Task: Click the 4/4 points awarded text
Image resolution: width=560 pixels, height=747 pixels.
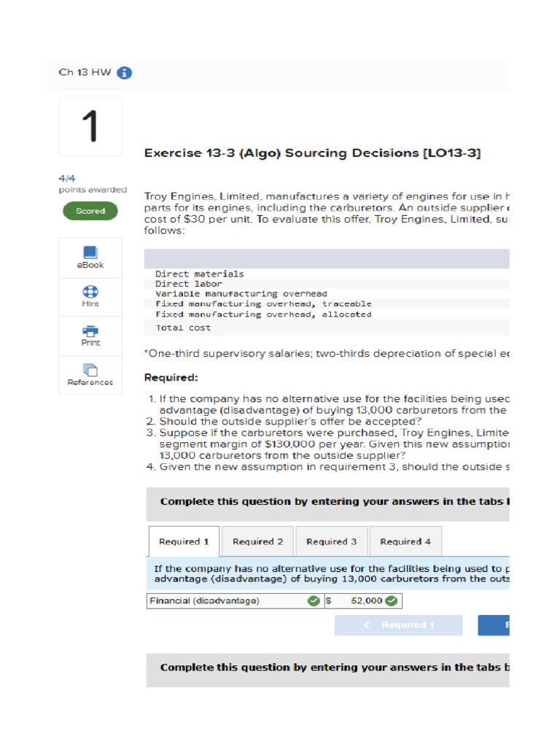Action: click(x=93, y=184)
